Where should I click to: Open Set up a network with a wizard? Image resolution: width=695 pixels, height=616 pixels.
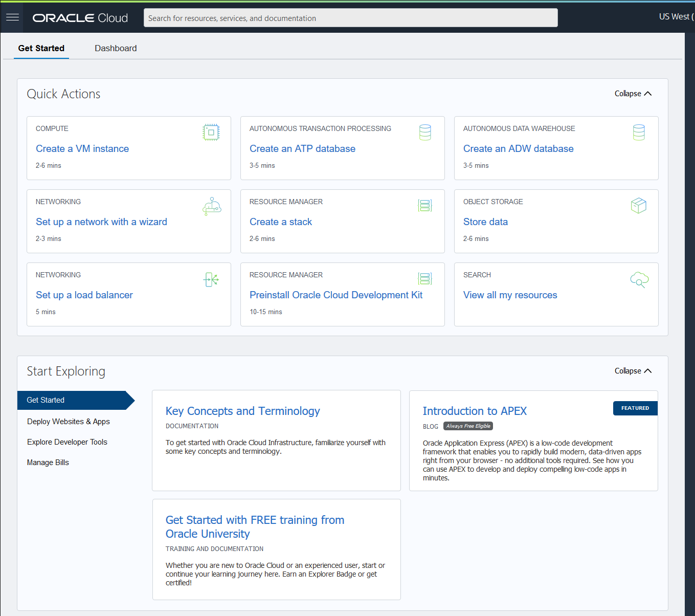(x=101, y=222)
